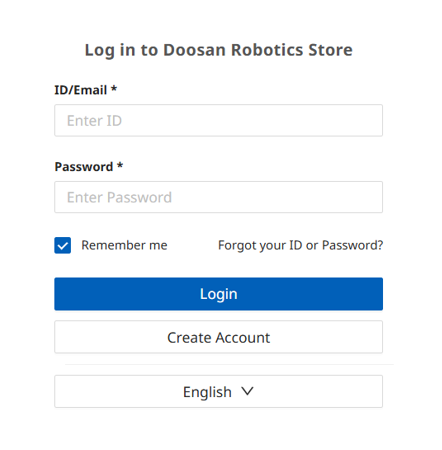Expand the language selector showing English

tap(219, 391)
